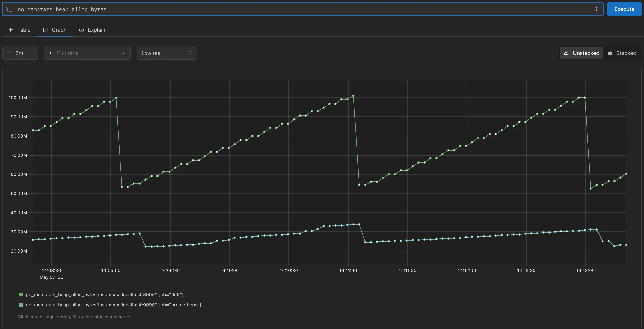This screenshot has height=329, width=644.
Task: Select Unstacked display mode
Action: pyautogui.click(x=581, y=53)
